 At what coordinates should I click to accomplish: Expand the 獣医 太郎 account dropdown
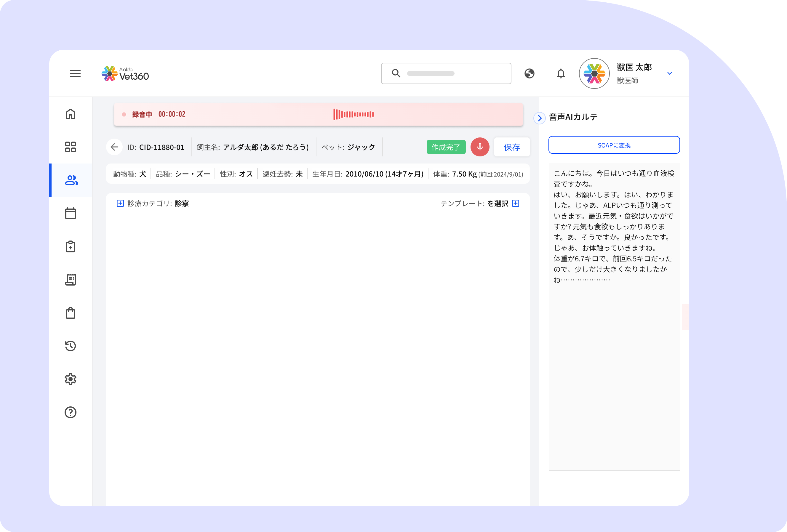[669, 73]
